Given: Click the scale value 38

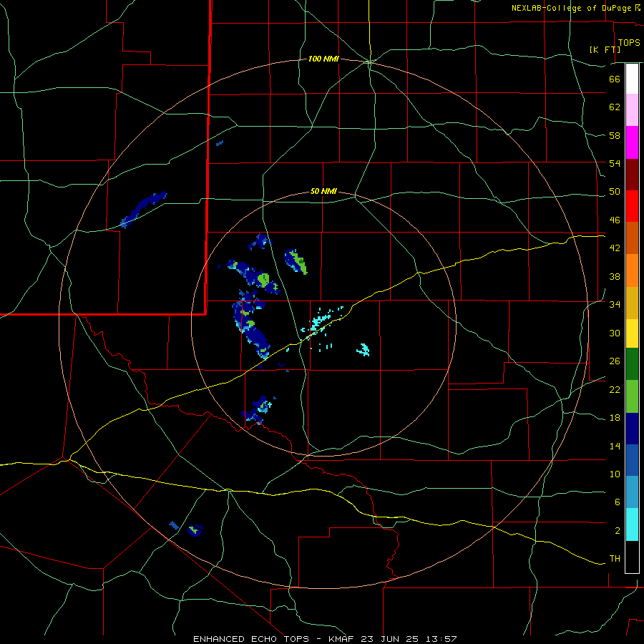Looking at the screenshot, I should [615, 276].
